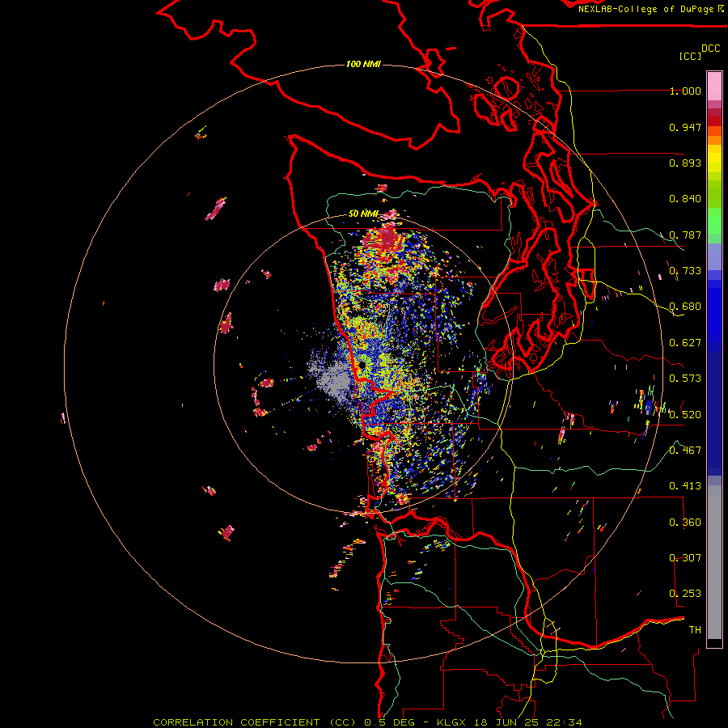This screenshot has width=728, height=728.
Task: Click the 100 NMI range ring label
Action: (x=363, y=64)
